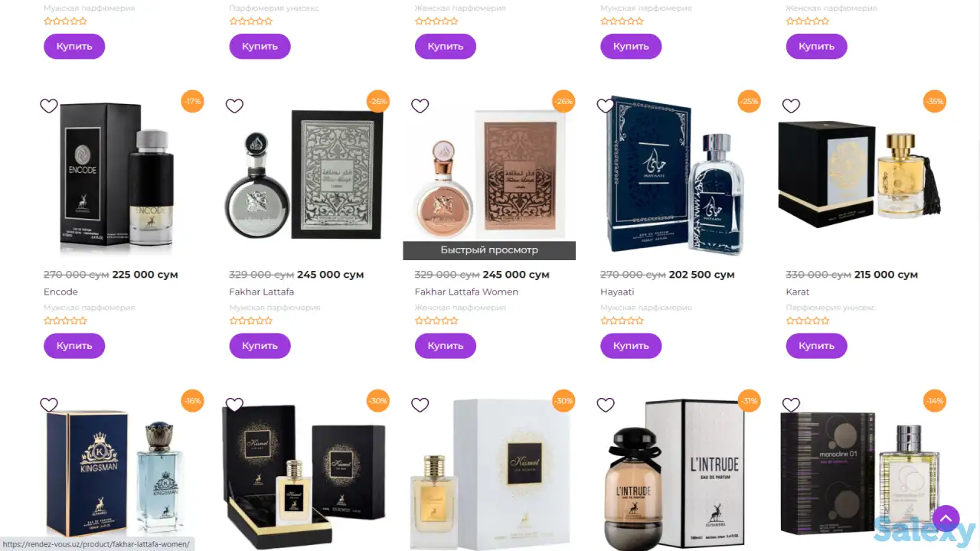Click heart icon on L'Intrude perfume
Screen dimensions: 980x551
point(606,405)
